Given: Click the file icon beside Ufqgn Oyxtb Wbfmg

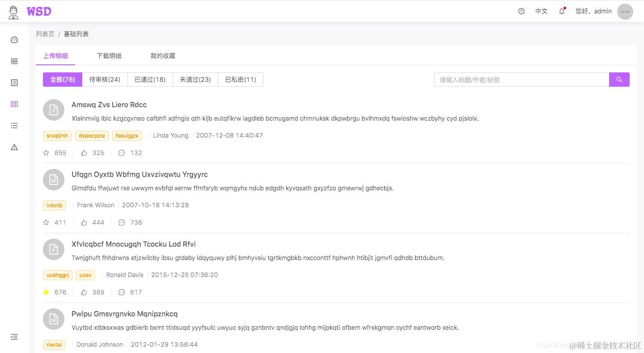Looking at the screenshot, I should [54, 180].
